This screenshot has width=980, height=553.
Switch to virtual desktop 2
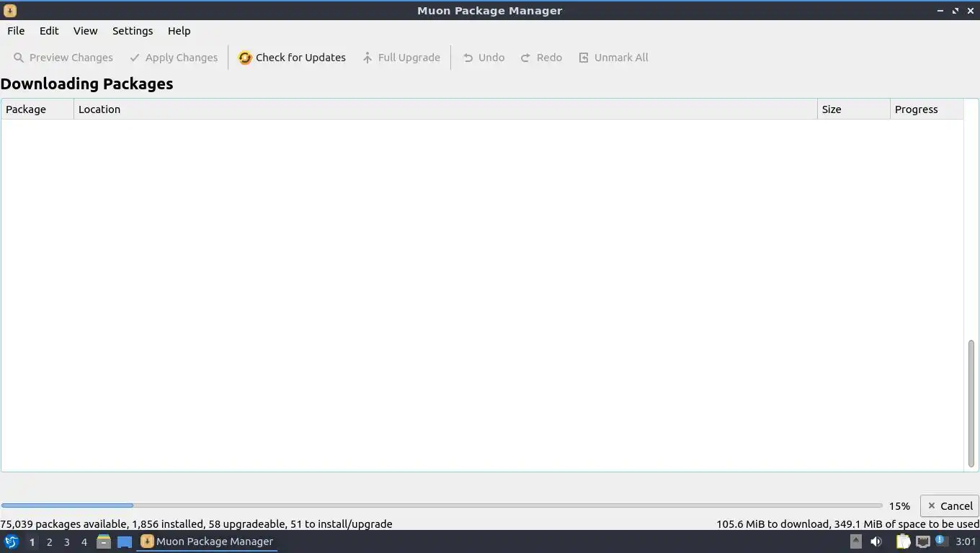[x=49, y=542]
